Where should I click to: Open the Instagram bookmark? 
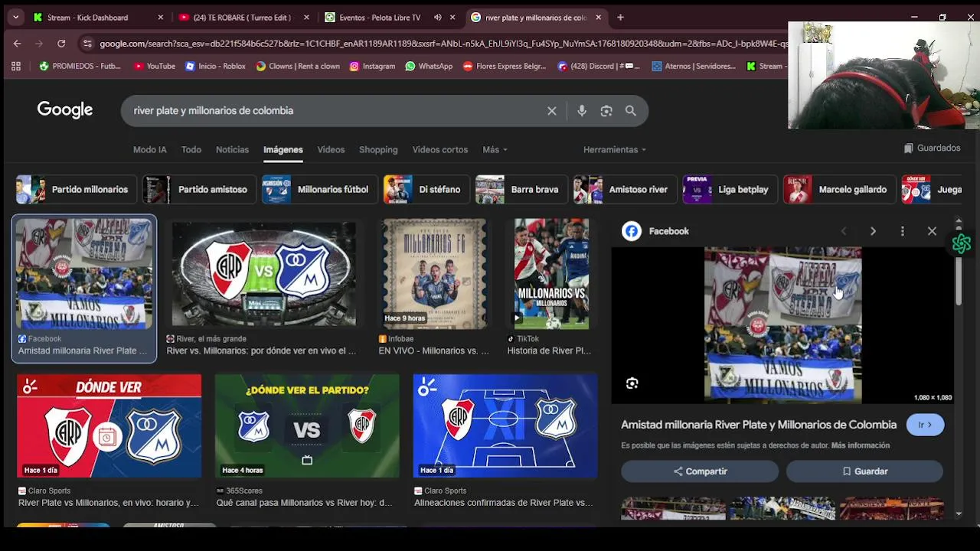[372, 66]
